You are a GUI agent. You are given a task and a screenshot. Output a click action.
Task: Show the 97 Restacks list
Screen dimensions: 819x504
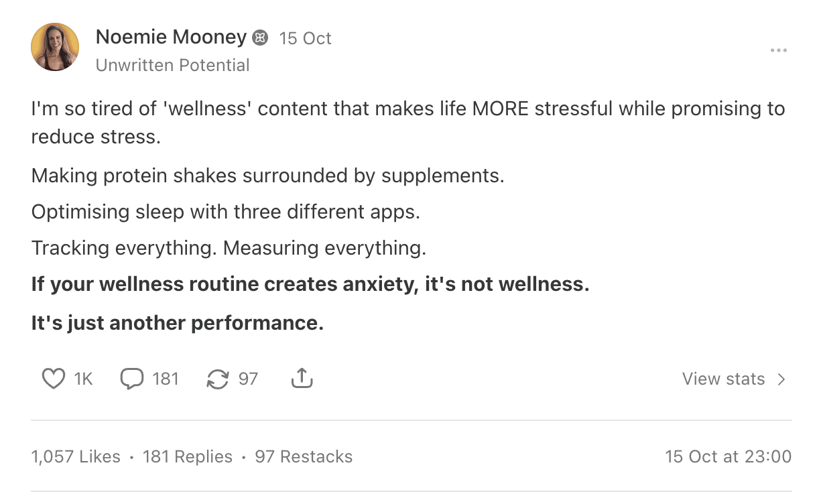pos(304,457)
